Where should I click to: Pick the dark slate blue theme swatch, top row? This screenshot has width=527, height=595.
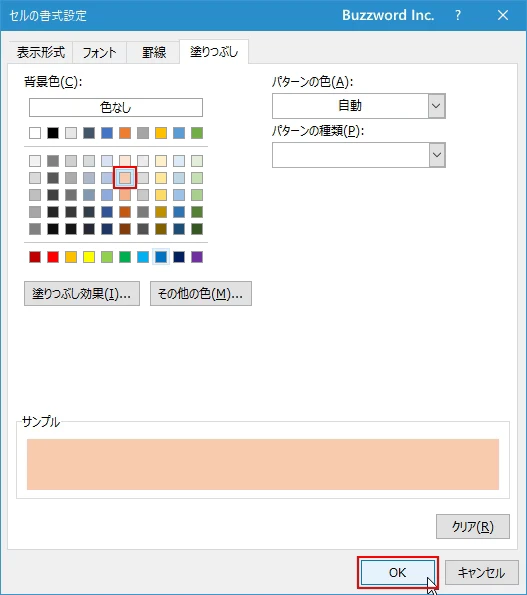pyautogui.click(x=89, y=133)
